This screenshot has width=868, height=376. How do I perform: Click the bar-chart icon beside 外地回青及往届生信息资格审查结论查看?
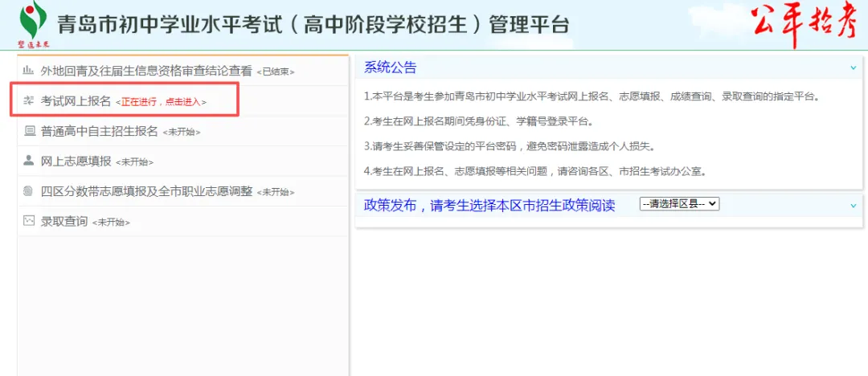click(28, 71)
